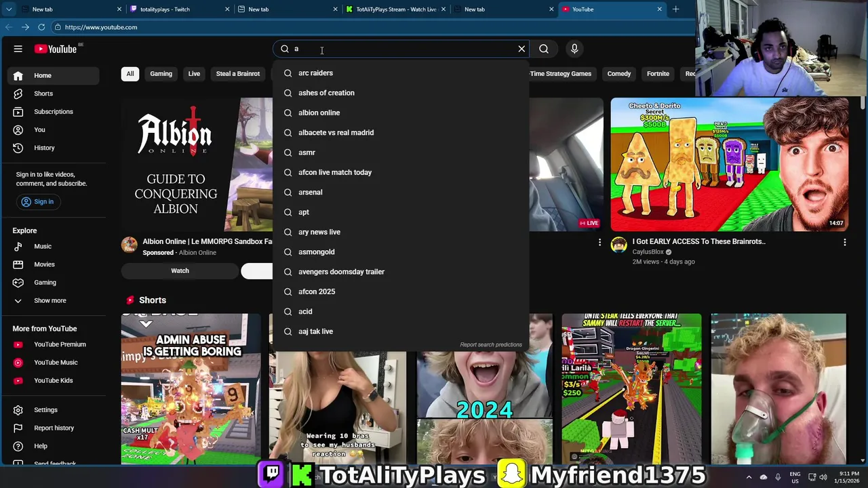This screenshot has width=868, height=488.
Task: Open the You section in sidebar
Action: [53, 129]
